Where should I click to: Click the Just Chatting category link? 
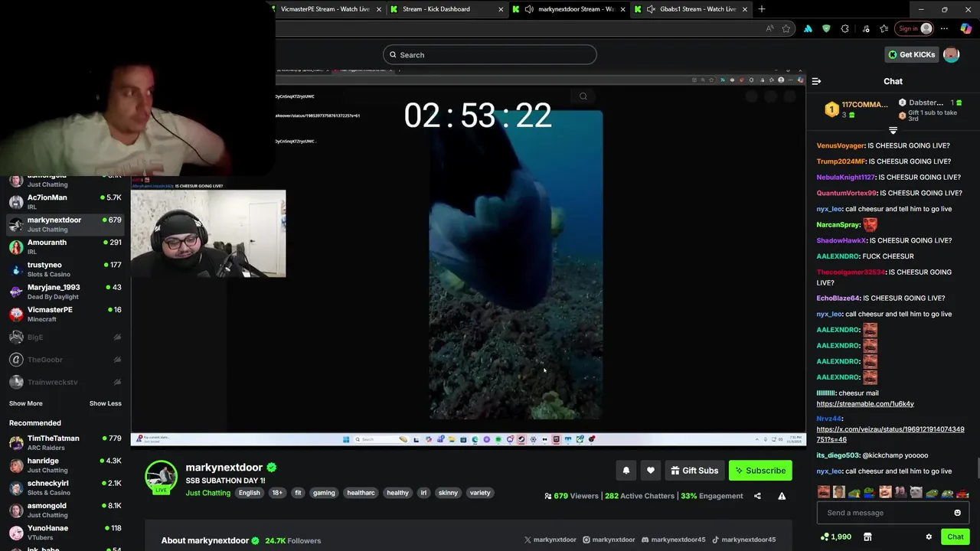(207, 493)
